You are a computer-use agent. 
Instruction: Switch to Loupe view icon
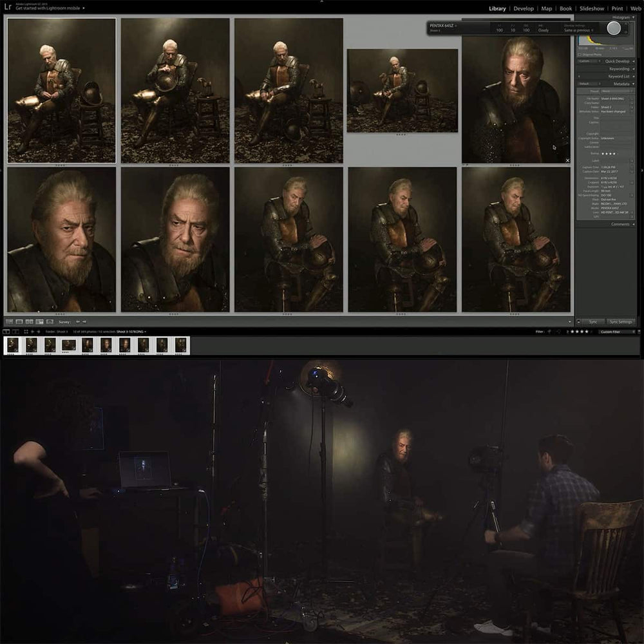coord(19,321)
